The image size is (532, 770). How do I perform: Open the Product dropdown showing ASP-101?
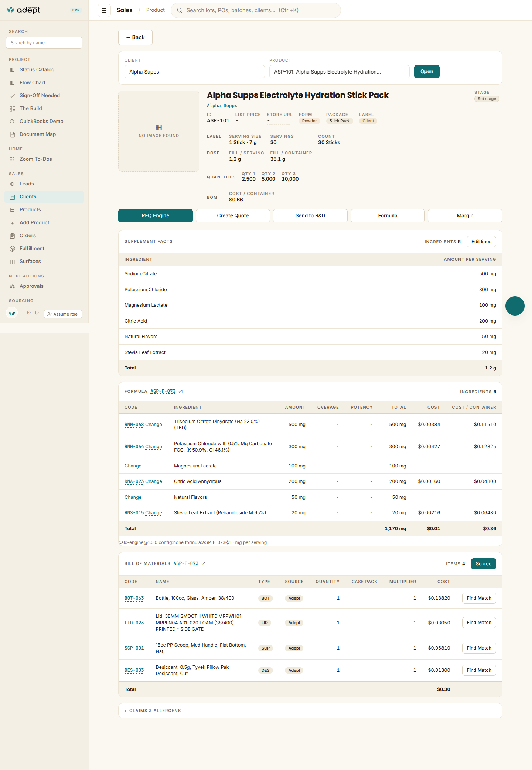[x=340, y=72]
